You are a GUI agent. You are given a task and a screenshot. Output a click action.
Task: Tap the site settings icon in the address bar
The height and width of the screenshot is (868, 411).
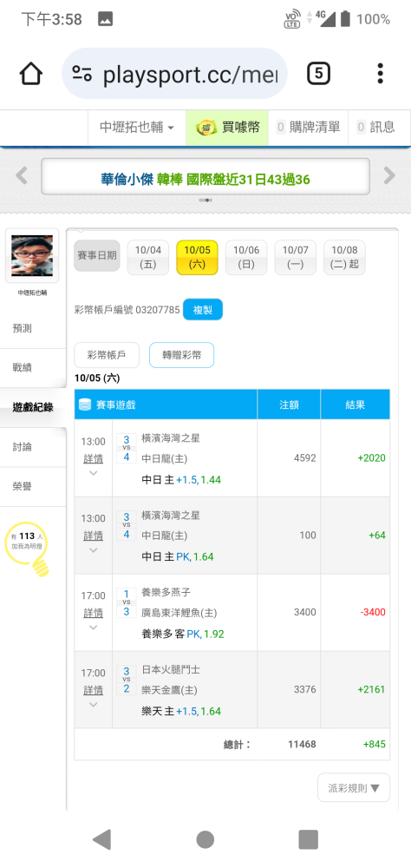point(82,74)
